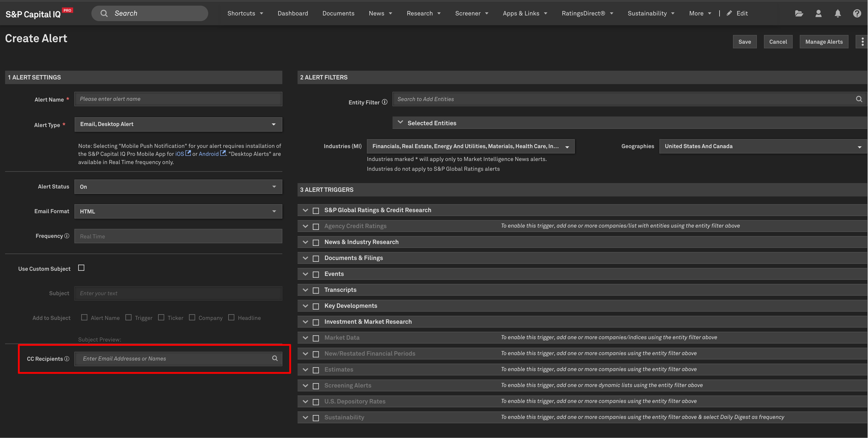868x438 pixels.
Task: Open the folder icon in top bar
Action: point(799,14)
